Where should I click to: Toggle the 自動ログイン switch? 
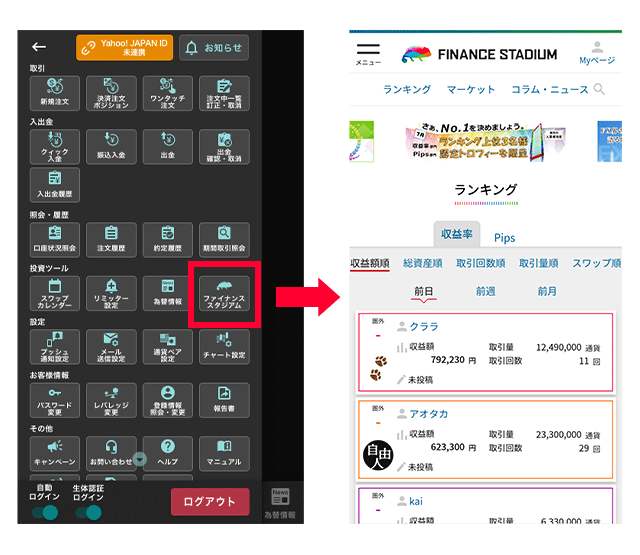[x=44, y=513]
